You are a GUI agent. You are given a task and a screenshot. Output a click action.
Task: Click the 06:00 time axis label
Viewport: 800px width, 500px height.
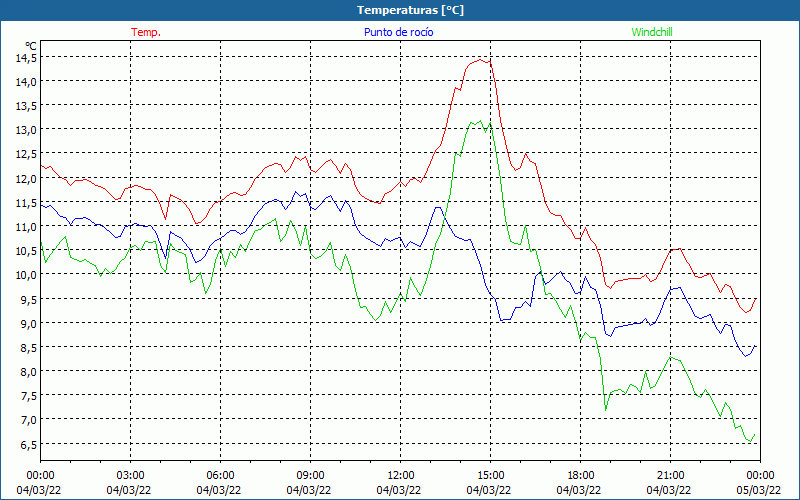point(220,476)
